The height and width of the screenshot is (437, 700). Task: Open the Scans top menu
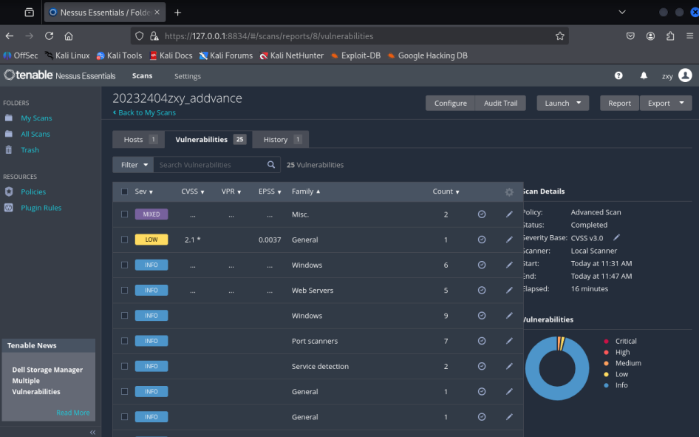pyautogui.click(x=142, y=76)
